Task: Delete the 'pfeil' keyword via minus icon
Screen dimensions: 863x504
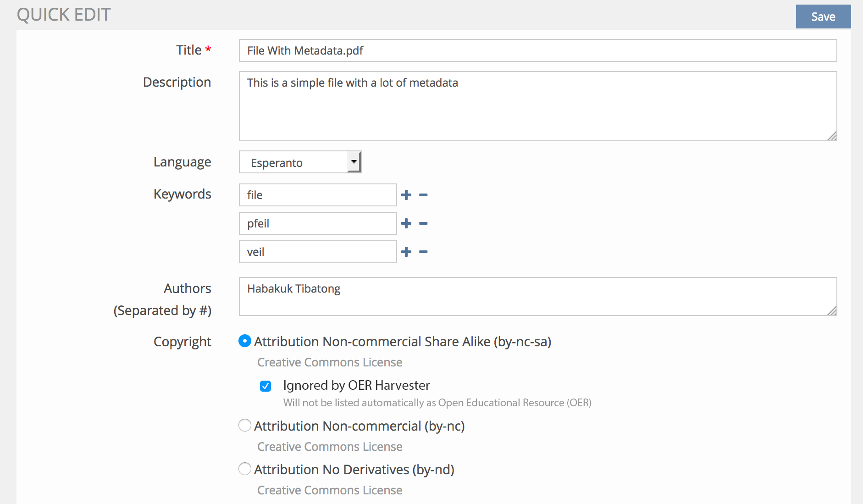Action: coord(423,223)
